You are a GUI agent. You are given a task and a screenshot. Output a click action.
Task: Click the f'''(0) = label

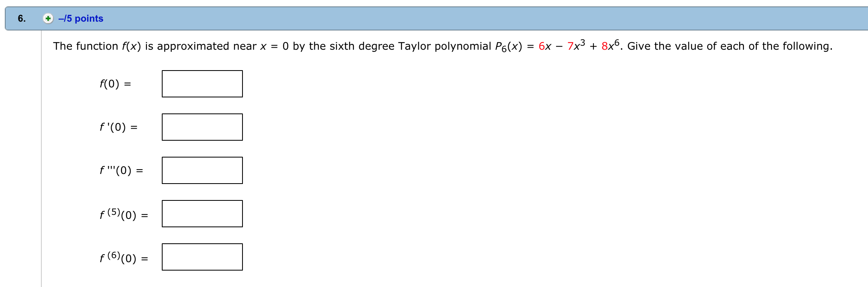[x=120, y=170]
